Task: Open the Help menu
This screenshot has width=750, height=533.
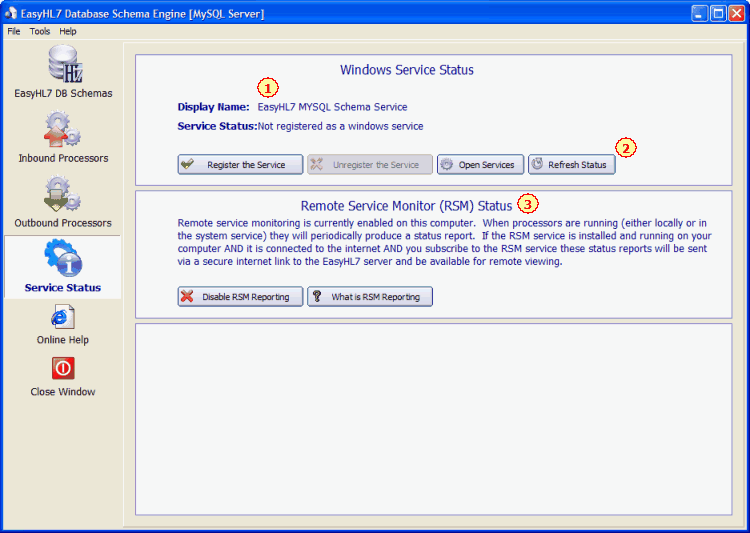Action: click(68, 31)
